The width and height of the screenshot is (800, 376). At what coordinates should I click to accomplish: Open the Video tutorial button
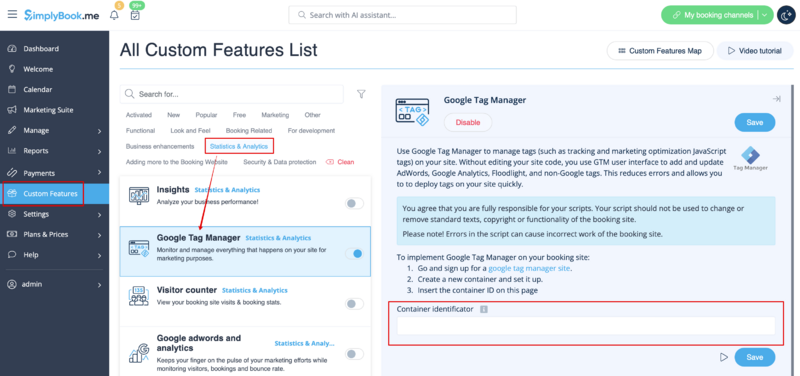(755, 51)
